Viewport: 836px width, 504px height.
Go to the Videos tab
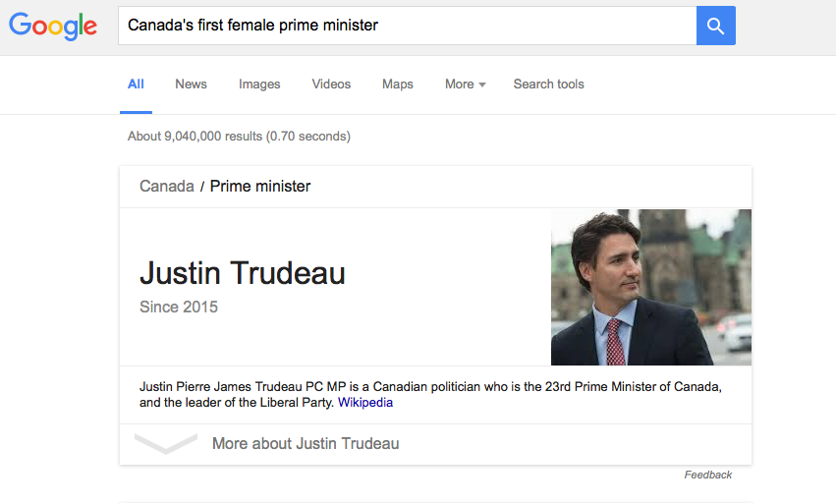click(x=331, y=84)
